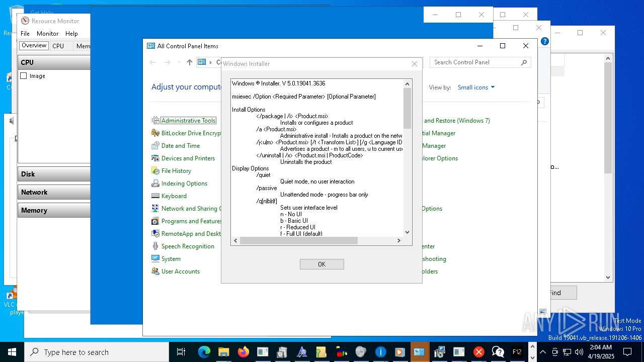Open the F12 app on taskbar
644x362 pixels.
click(517, 352)
